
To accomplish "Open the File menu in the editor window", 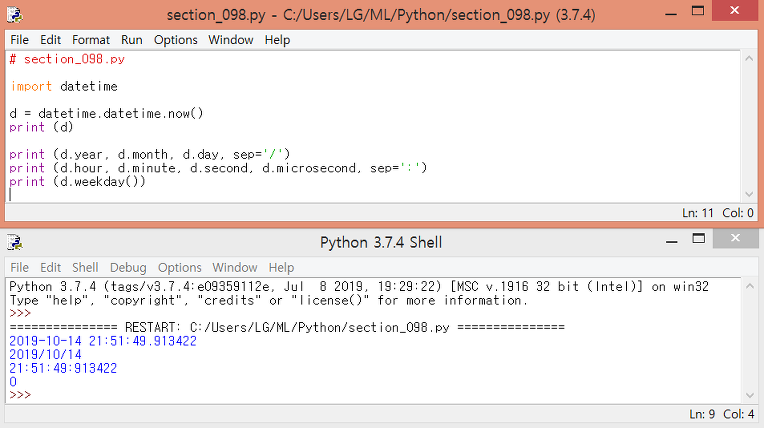I will tap(19, 40).
